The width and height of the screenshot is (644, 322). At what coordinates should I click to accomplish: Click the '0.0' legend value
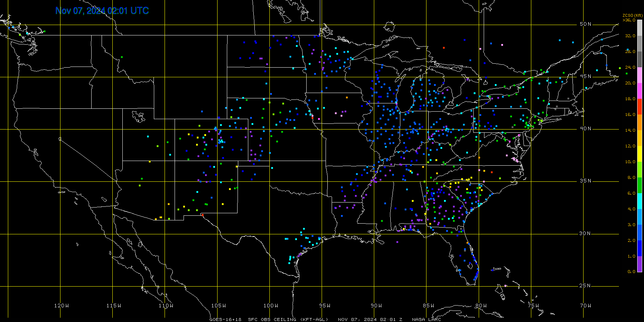pos(631,272)
